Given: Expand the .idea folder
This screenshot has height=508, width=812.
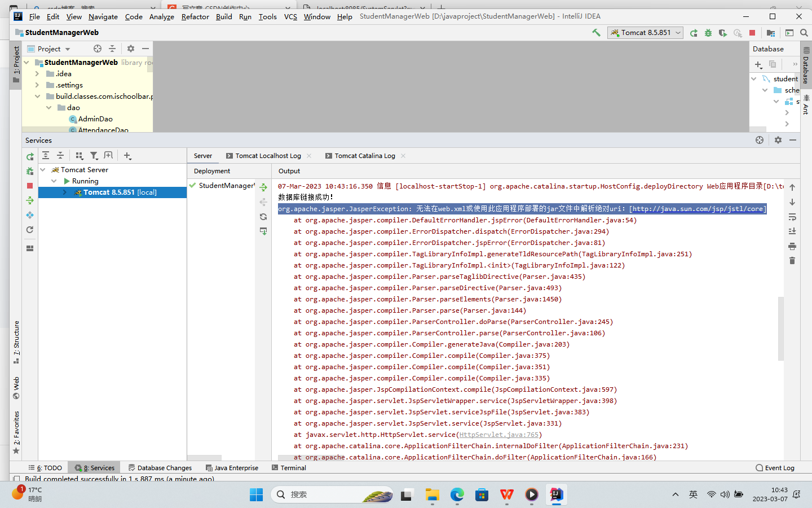Looking at the screenshot, I should click(37, 74).
